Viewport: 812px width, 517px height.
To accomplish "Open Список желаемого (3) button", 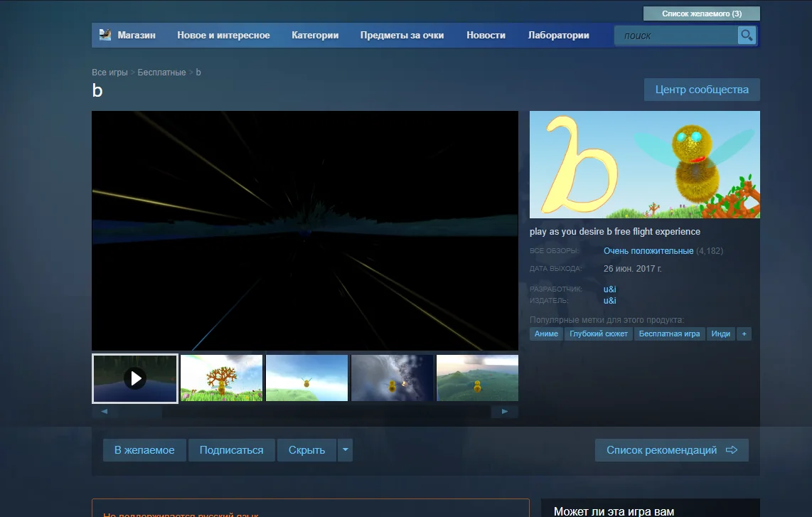I will [702, 14].
